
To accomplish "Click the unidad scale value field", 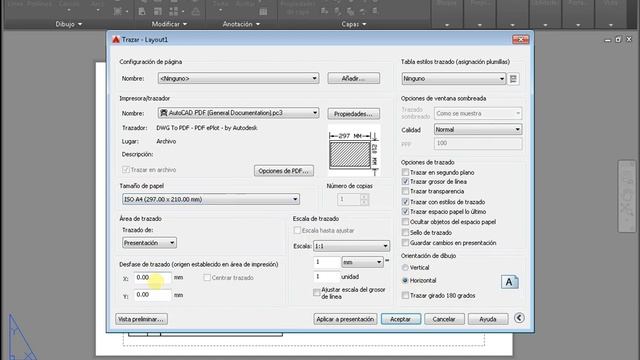I will [326, 277].
